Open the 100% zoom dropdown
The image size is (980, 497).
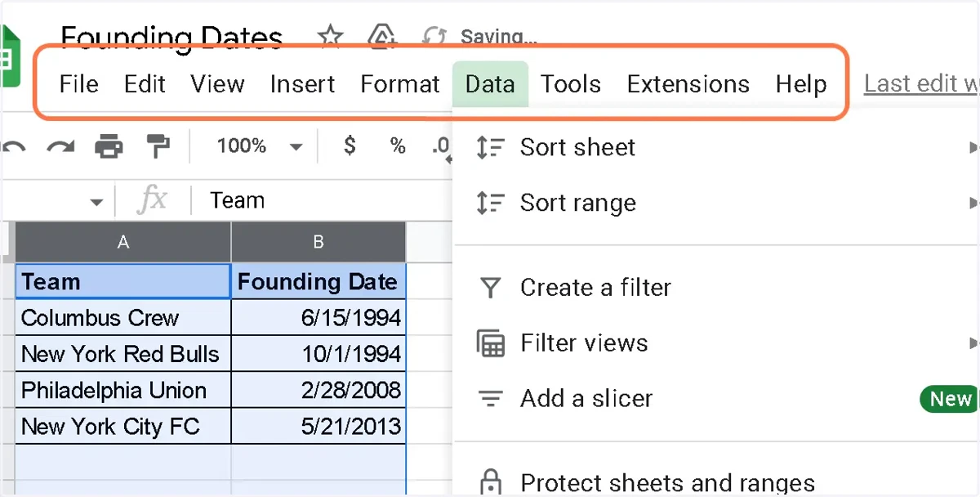pyautogui.click(x=259, y=147)
